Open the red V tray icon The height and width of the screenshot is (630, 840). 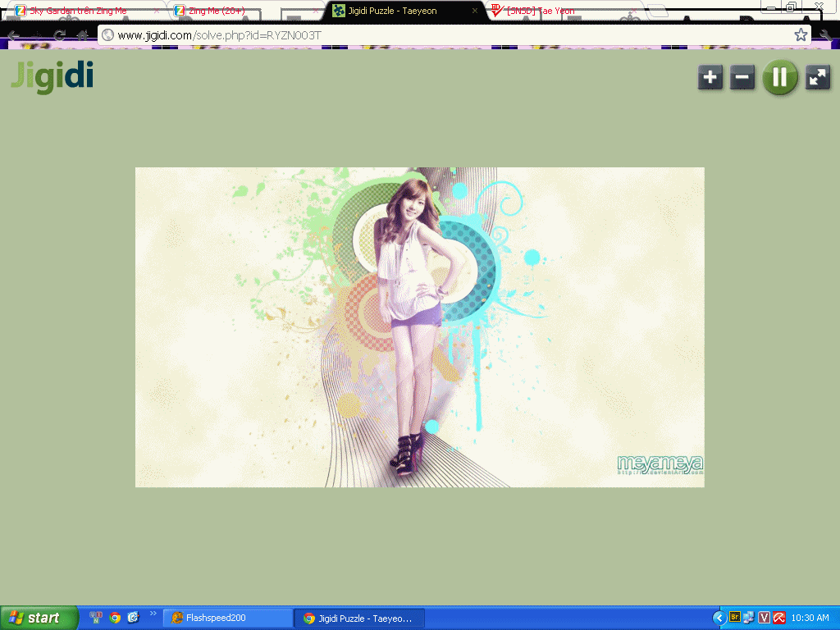pyautogui.click(x=764, y=618)
